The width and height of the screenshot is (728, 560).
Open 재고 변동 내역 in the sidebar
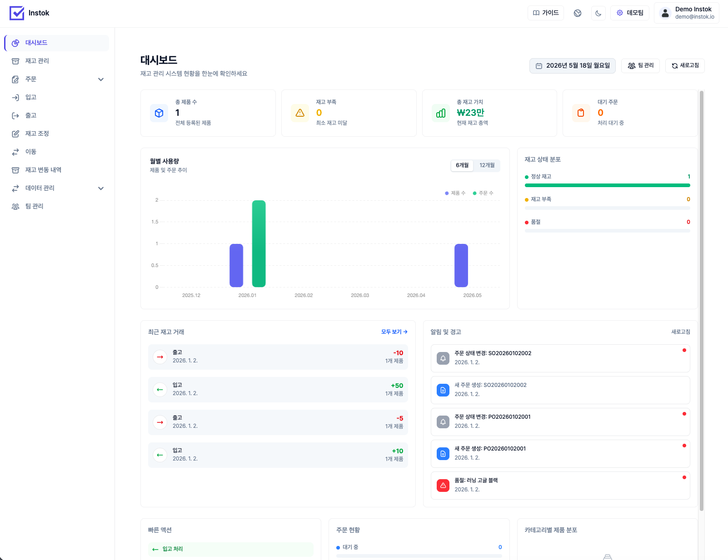[57, 170]
